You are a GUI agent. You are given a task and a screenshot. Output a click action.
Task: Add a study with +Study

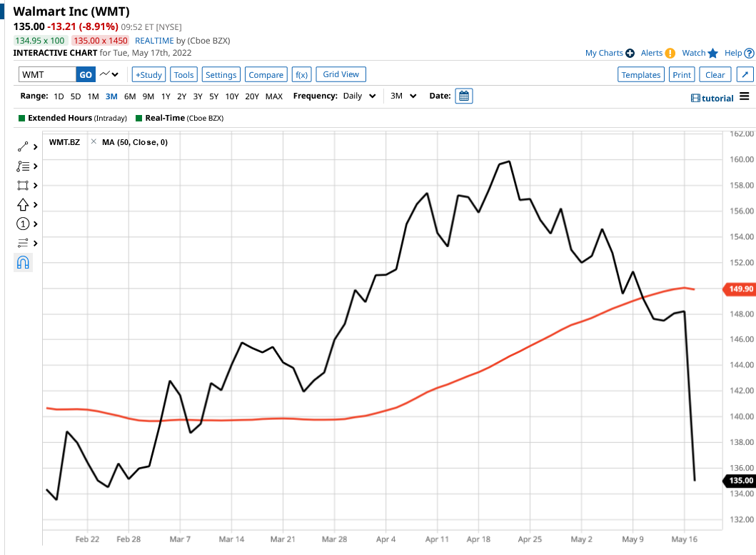pos(149,75)
